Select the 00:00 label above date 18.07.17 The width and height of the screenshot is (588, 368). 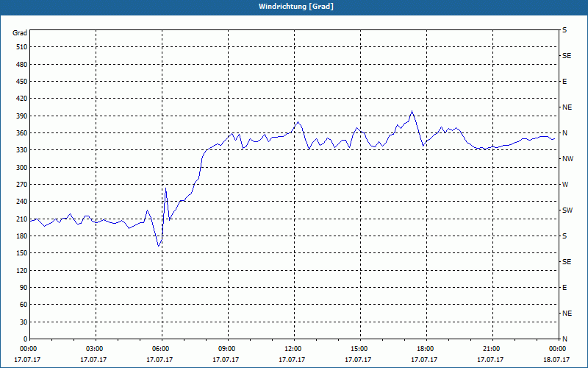(x=559, y=349)
